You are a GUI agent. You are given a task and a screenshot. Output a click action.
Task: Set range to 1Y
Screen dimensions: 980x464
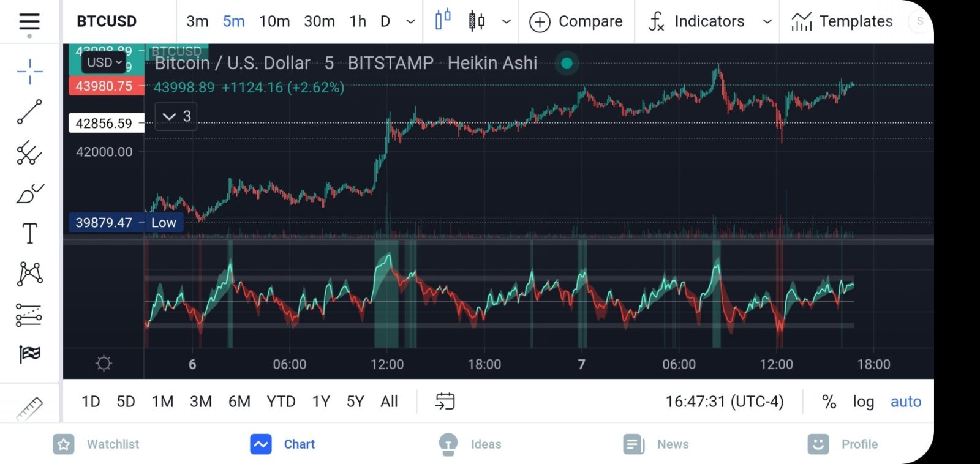tap(321, 402)
